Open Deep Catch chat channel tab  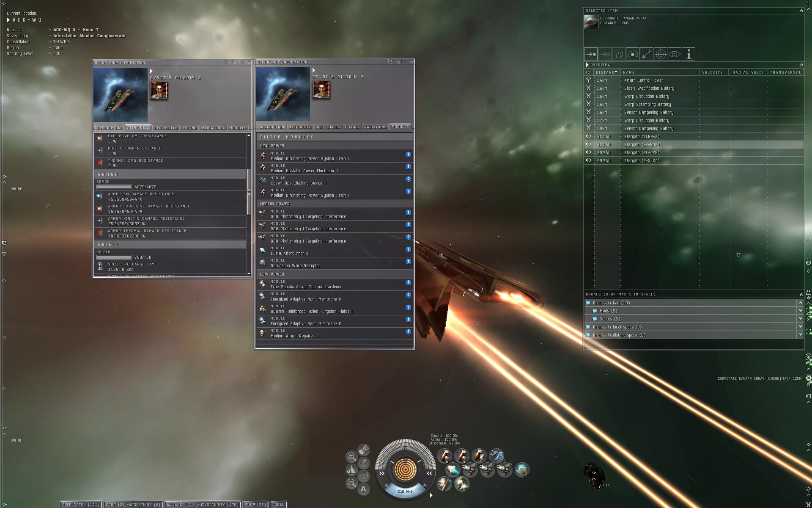(x=81, y=504)
